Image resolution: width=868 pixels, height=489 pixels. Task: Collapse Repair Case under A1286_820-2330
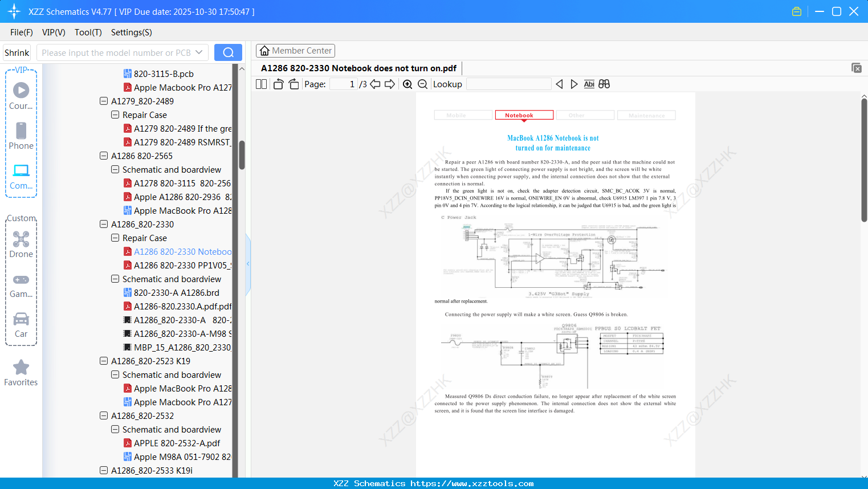click(x=115, y=238)
